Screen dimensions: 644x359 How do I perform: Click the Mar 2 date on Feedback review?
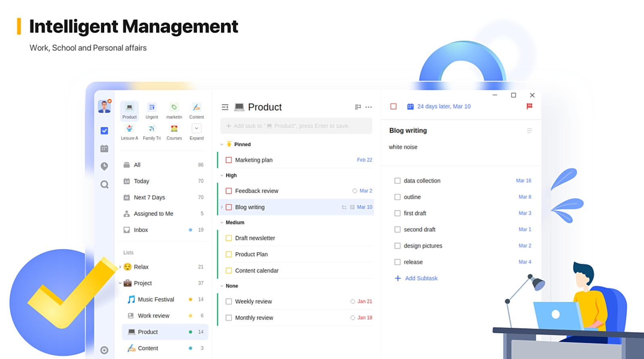tap(366, 191)
